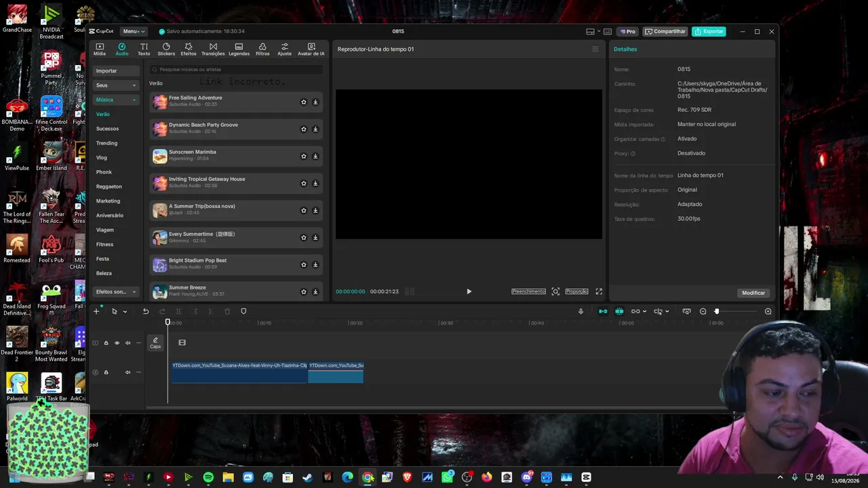
Task: Download the Free Sailing Adventure track
Action: click(x=315, y=102)
